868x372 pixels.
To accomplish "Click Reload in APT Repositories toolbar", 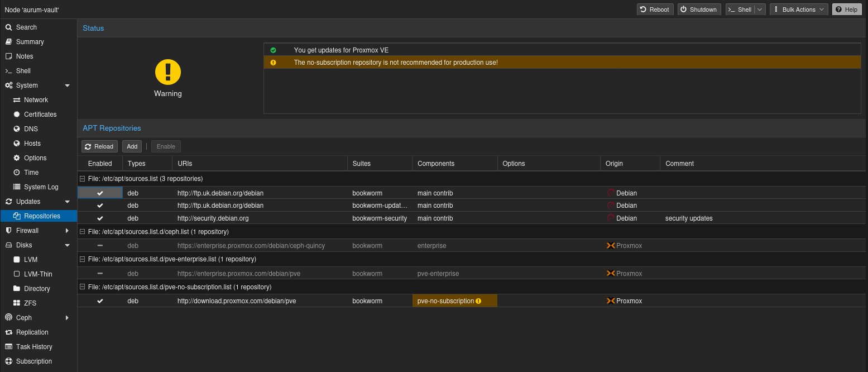I will pos(99,146).
